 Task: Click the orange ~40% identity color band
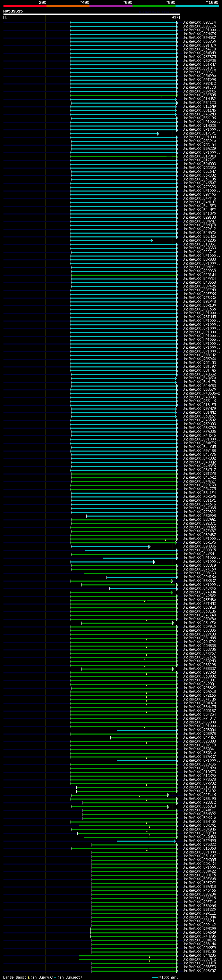click(68, 6)
